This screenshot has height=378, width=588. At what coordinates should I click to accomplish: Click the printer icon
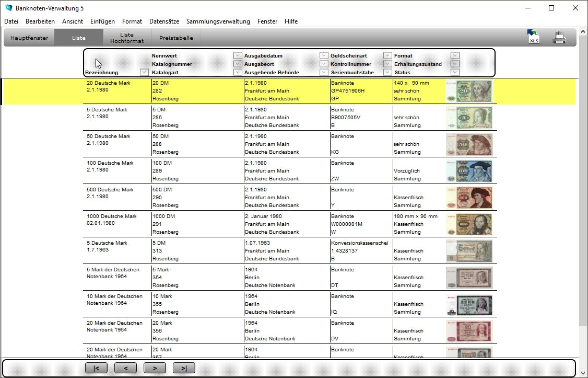559,38
